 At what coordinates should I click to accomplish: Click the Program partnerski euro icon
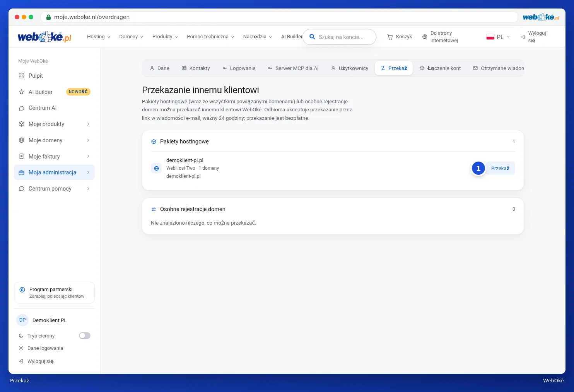point(22,290)
